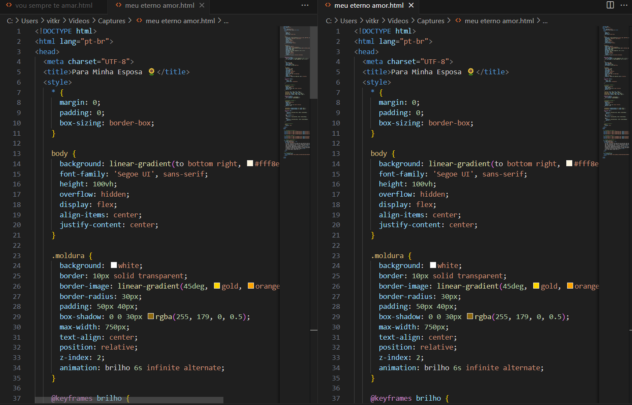This screenshot has width=632, height=405.
Task: Open Captures breadcrumb in right editor pane
Action: coord(430,21)
